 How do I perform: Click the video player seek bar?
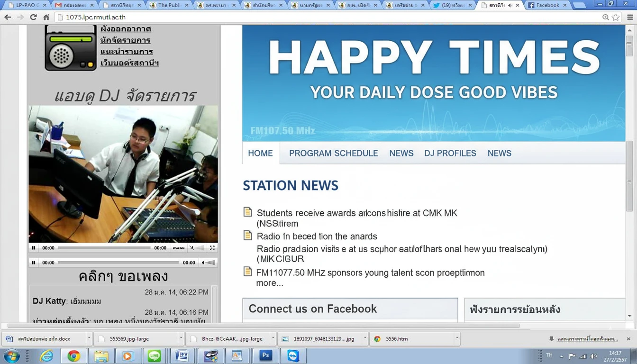104,248
